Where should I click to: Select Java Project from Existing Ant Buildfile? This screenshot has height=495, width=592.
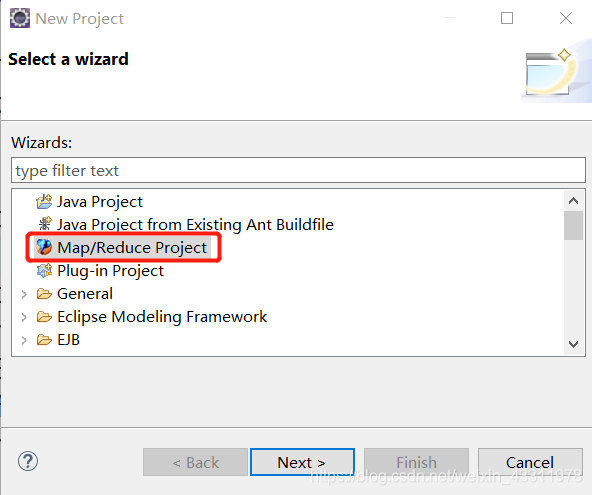tap(195, 225)
